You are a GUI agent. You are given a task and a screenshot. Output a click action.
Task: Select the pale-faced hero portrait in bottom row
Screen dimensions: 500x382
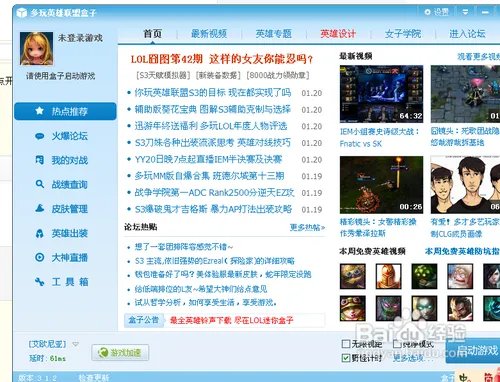(424, 308)
